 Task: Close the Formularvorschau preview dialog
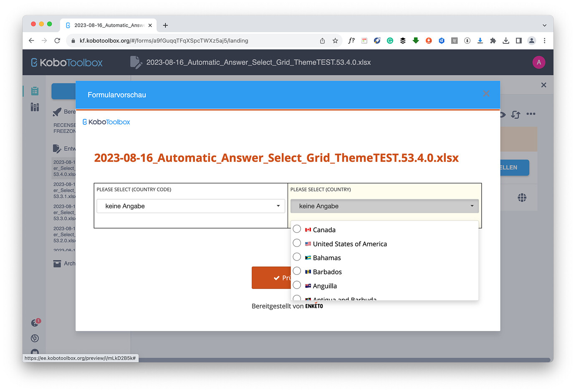(486, 94)
